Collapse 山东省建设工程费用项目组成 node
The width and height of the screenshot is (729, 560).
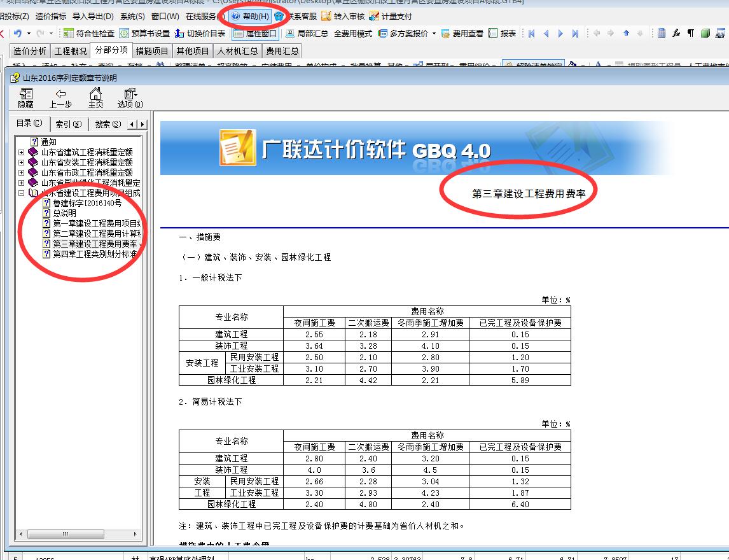click(22, 193)
